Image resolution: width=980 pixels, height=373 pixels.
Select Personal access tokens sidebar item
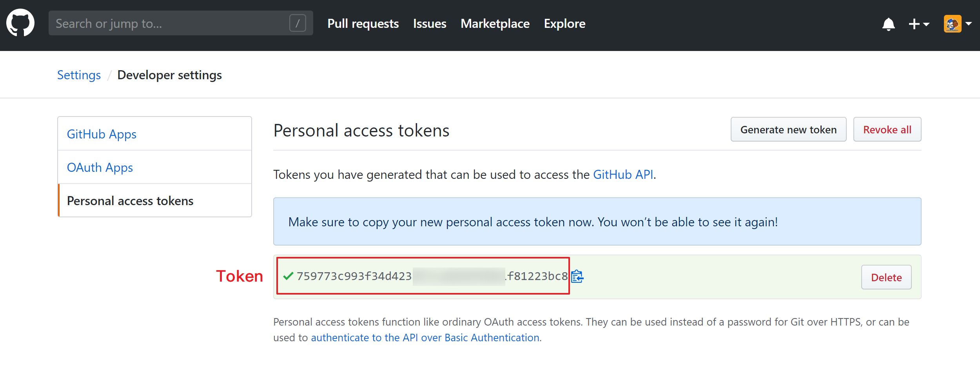point(130,201)
